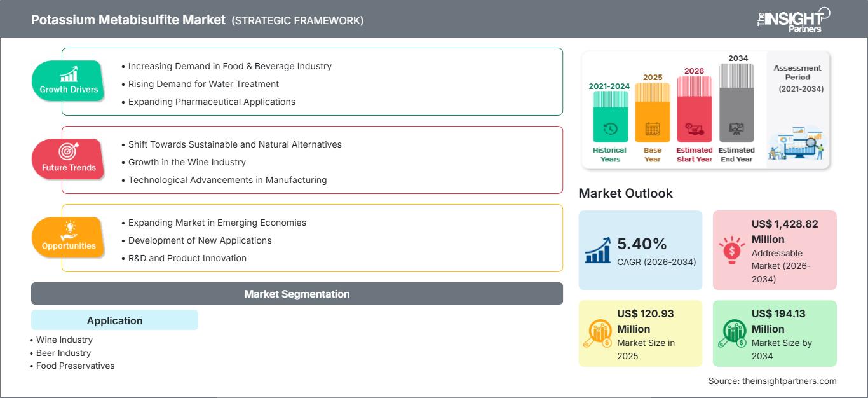Click the Base Year calendar icon
The width and height of the screenshot is (868, 398).
point(652,128)
